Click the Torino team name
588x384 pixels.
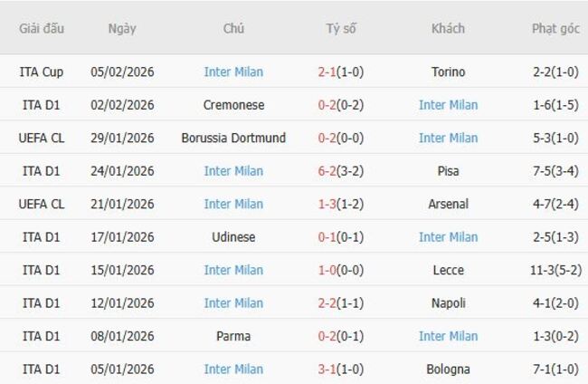448,72
